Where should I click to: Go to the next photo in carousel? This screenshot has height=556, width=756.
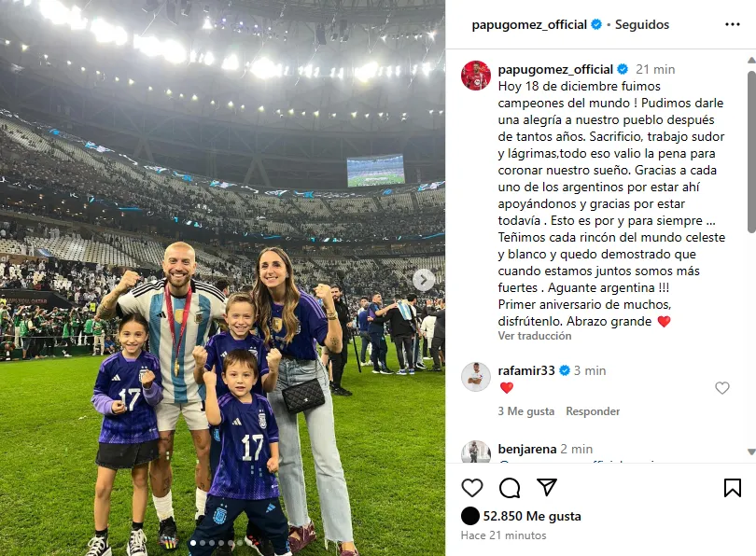(424, 280)
